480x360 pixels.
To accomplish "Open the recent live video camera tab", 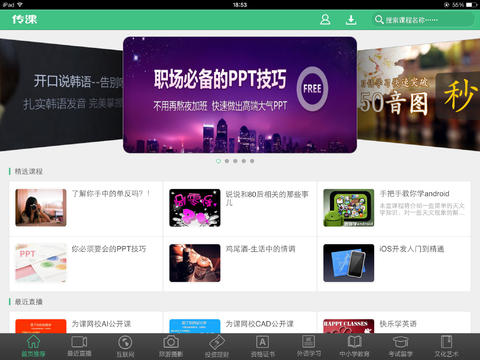I will (x=79, y=342).
